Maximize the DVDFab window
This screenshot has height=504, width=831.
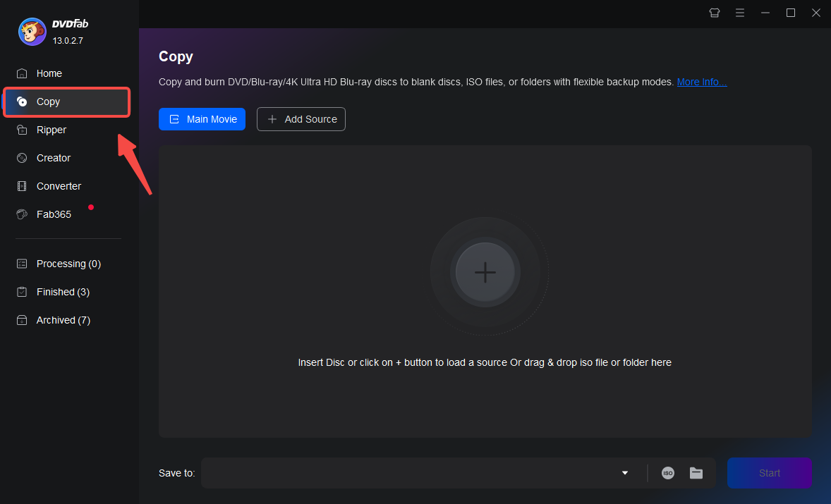791,13
